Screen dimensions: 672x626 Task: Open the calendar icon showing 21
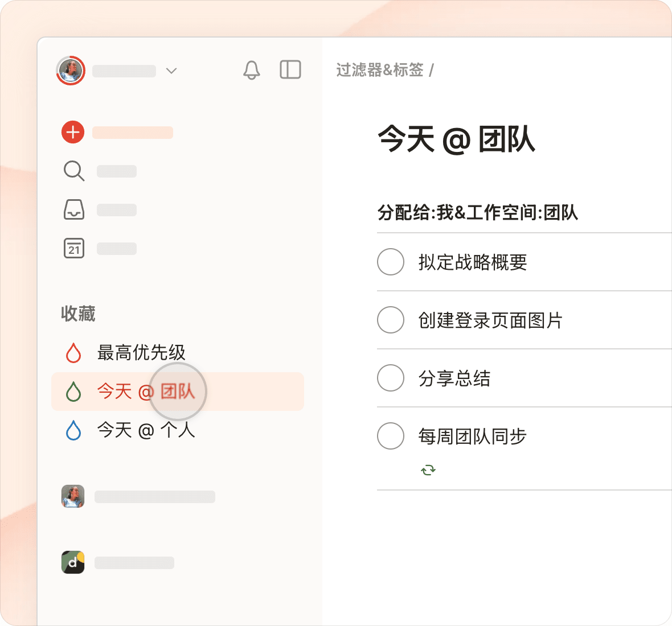(73, 248)
